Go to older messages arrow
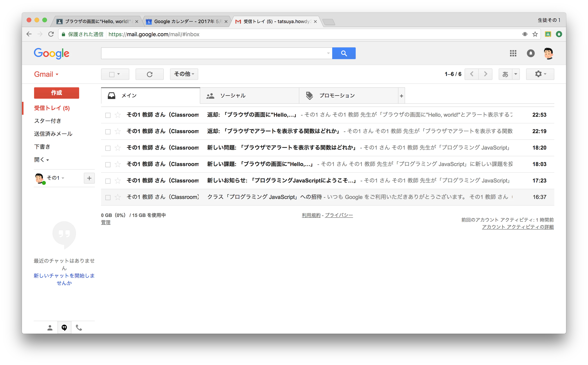Screen dimensions: 588x365 (485, 74)
